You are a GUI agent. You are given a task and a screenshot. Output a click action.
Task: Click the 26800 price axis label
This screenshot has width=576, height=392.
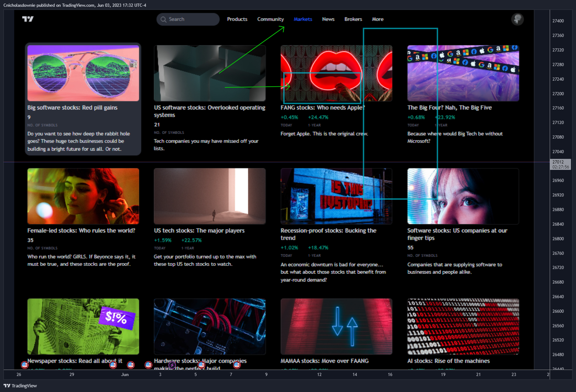pyautogui.click(x=558, y=239)
